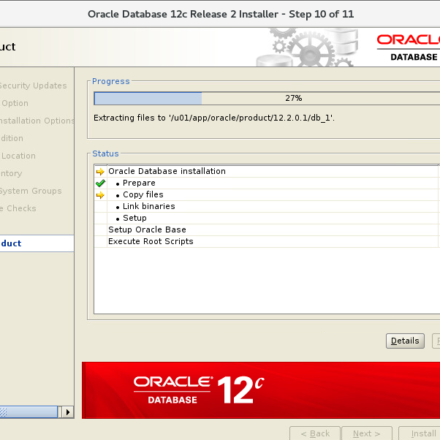Image resolution: width=440 pixels, height=440 pixels.
Task: Click the Back button
Action: (x=315, y=433)
